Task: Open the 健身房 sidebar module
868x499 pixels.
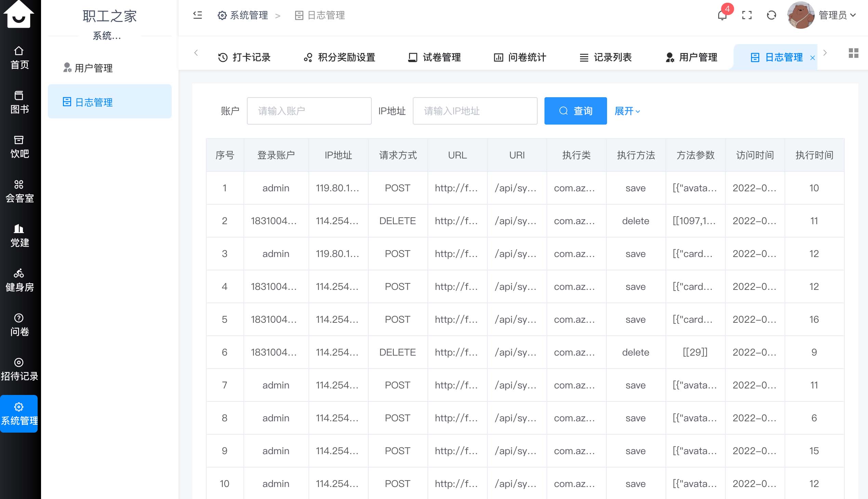Action: point(19,281)
